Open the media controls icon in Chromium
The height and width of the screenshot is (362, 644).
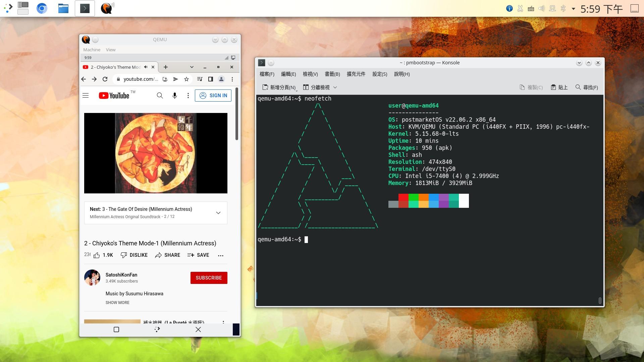[x=200, y=79]
